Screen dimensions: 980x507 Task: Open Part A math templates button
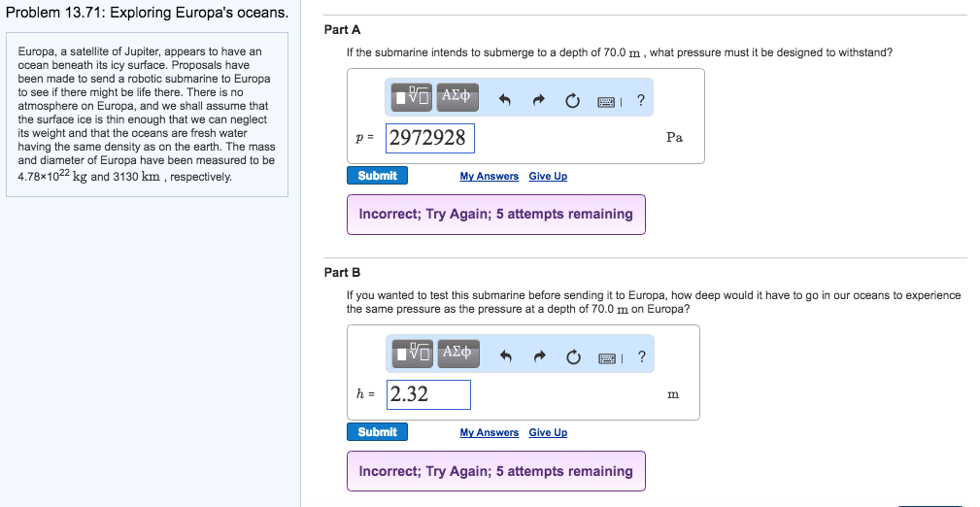411,97
